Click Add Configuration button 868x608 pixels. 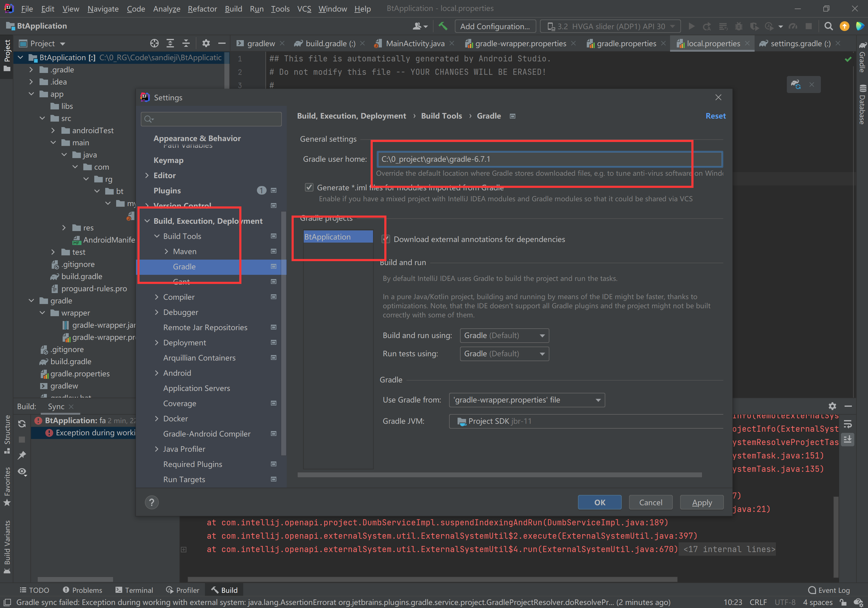[495, 26]
